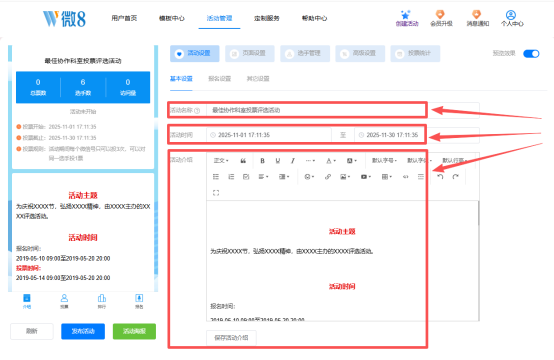The image size is (554, 360).
Task: Open 消息通知 in the header
Action: (477, 18)
